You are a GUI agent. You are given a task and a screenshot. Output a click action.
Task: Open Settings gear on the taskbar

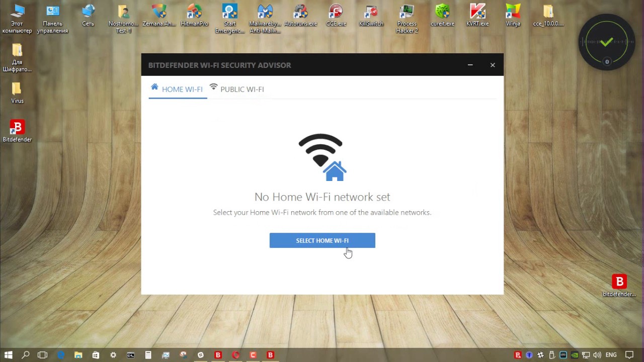pyautogui.click(x=113, y=355)
